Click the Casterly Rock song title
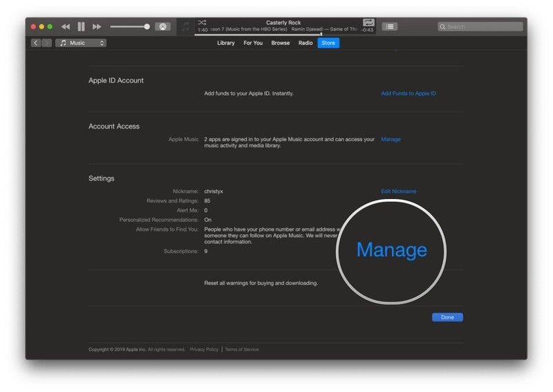 (x=283, y=23)
